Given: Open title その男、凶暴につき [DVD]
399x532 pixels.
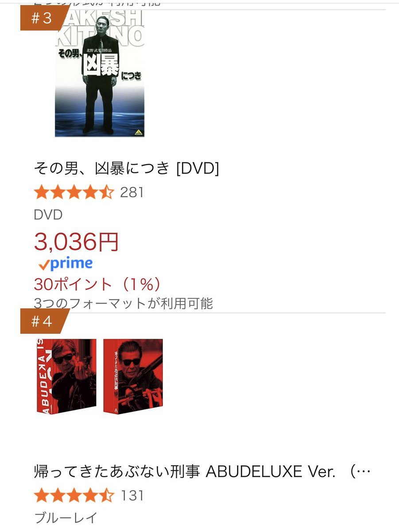Looking at the screenshot, I should click(x=126, y=168).
